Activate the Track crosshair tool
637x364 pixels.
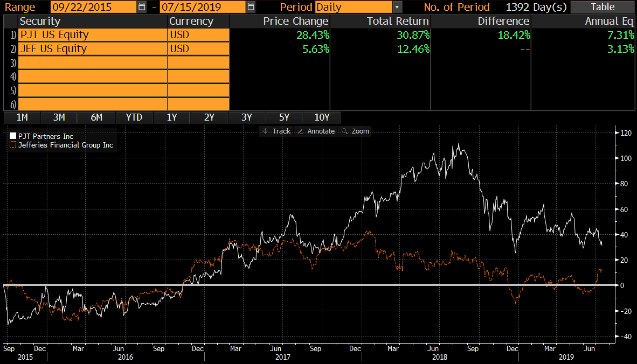pyautogui.click(x=276, y=131)
